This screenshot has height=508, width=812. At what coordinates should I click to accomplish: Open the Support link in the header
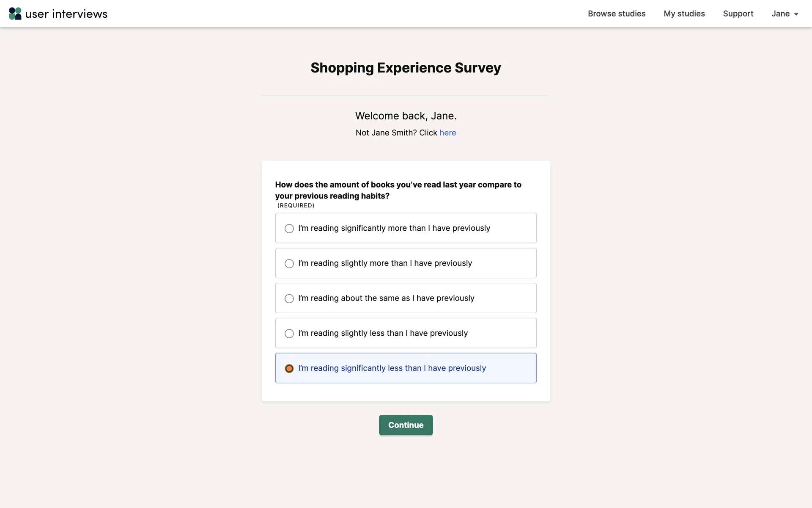point(738,14)
